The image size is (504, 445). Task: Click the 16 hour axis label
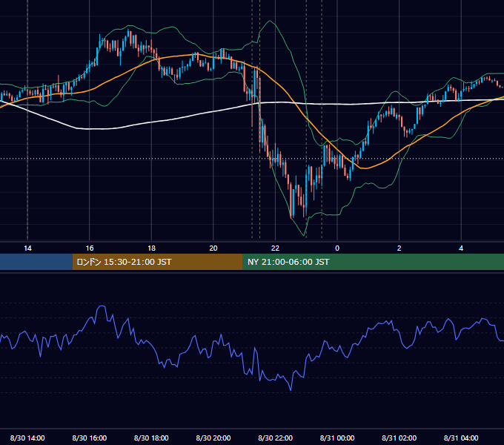coord(90,248)
